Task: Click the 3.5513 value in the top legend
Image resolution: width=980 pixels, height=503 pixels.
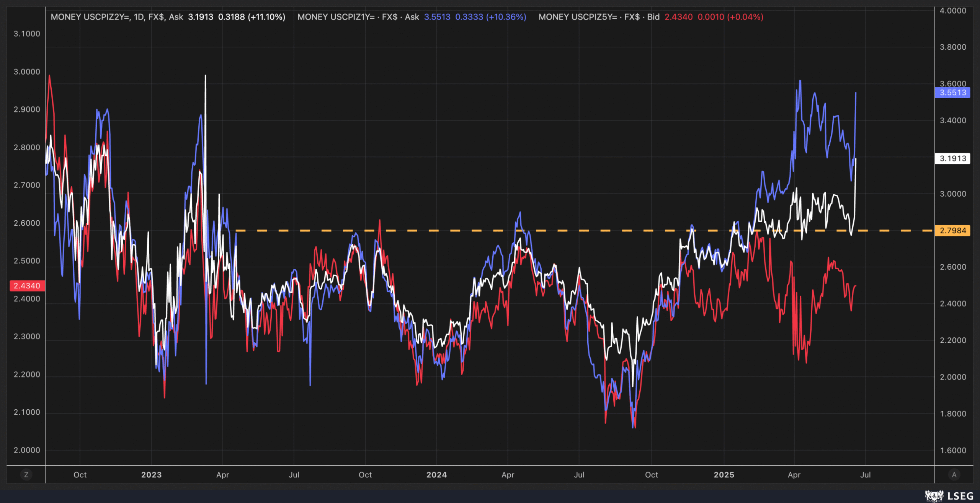Action: 437,17
